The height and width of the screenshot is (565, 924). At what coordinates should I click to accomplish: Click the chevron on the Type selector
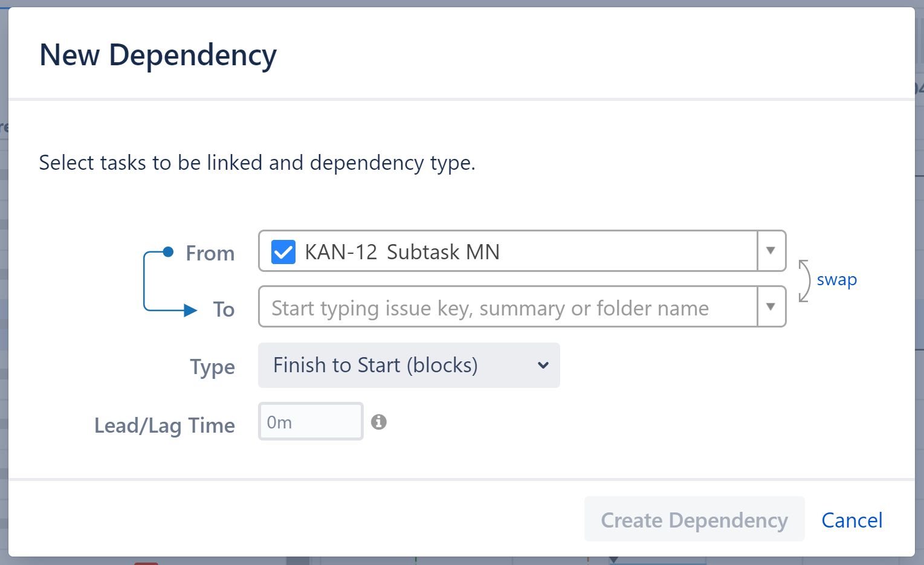543,366
